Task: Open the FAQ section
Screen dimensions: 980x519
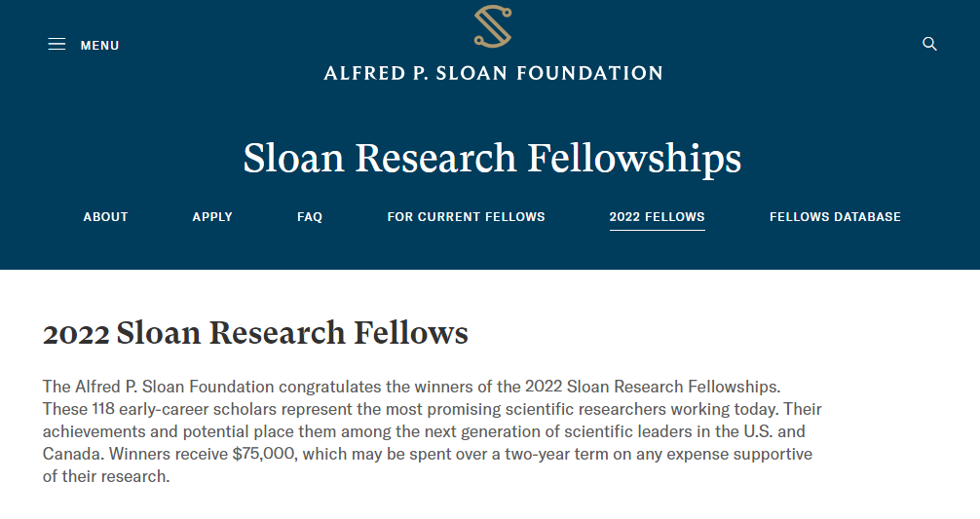Action: 310,217
